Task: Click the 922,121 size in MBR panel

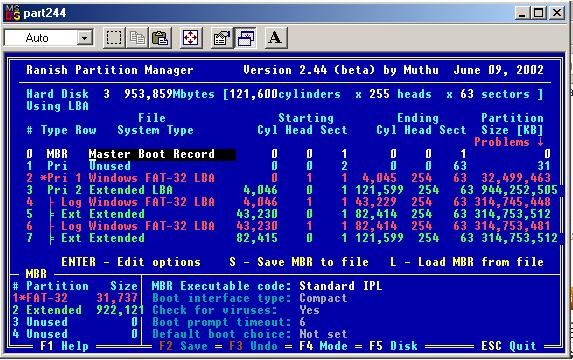Action: click(120, 310)
